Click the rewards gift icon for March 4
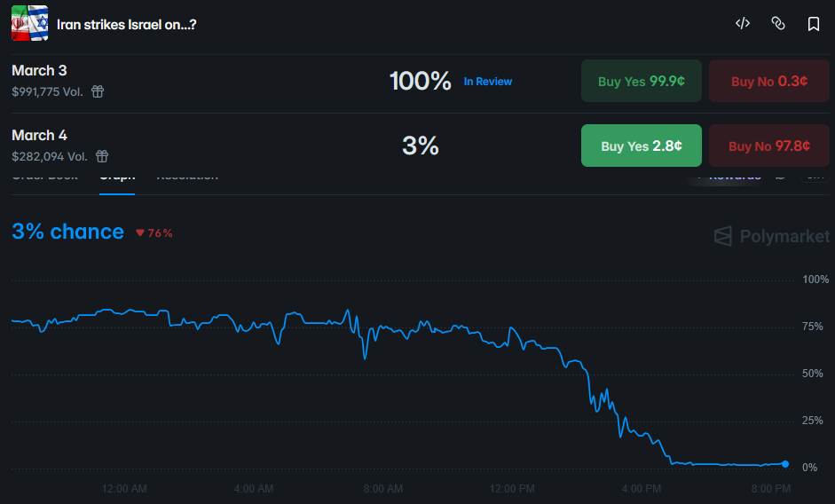Viewport: 835px width, 504px height. pos(102,156)
